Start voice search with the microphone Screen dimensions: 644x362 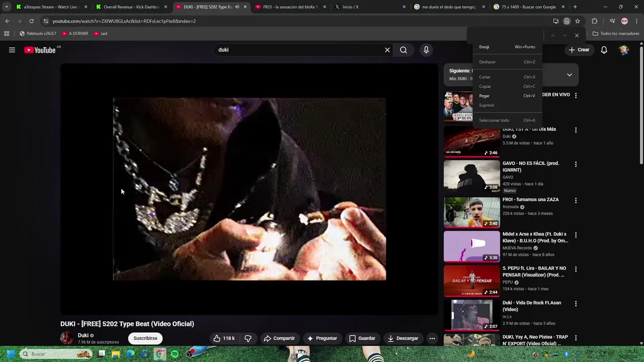pyautogui.click(x=426, y=50)
